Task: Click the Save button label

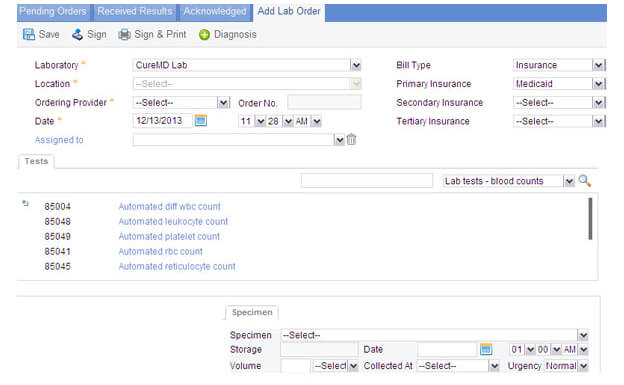Action: click(49, 35)
